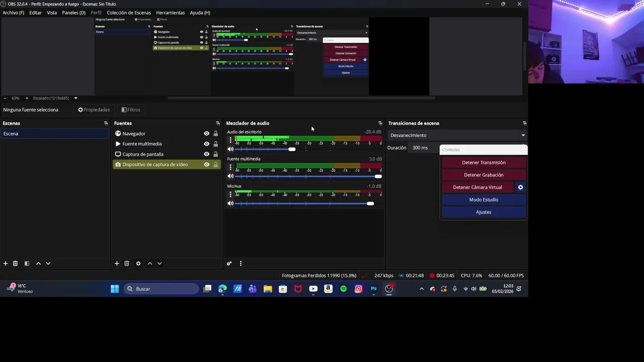644x362 pixels.
Task: Move scene down arrow in Escenas panel
Action: (48, 263)
